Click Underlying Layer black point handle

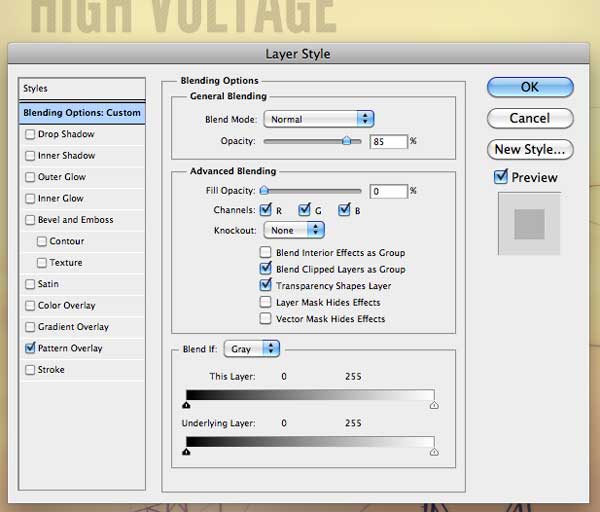[x=186, y=452]
